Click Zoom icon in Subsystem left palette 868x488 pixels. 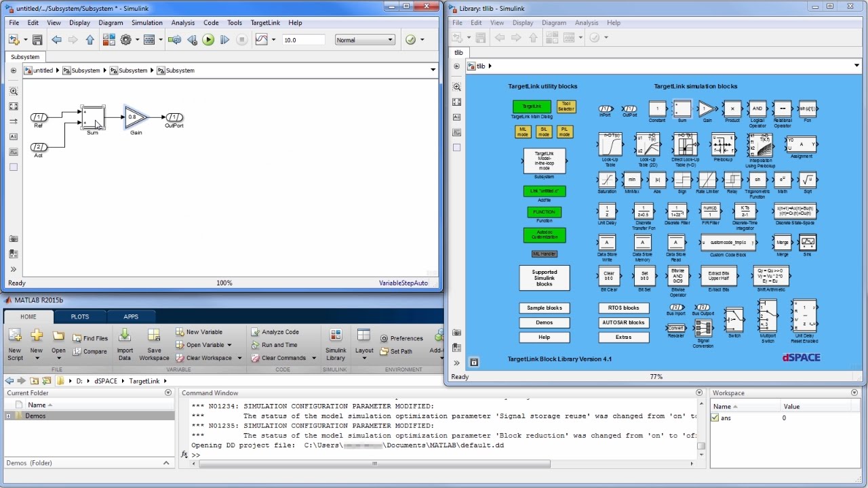pyautogui.click(x=13, y=91)
